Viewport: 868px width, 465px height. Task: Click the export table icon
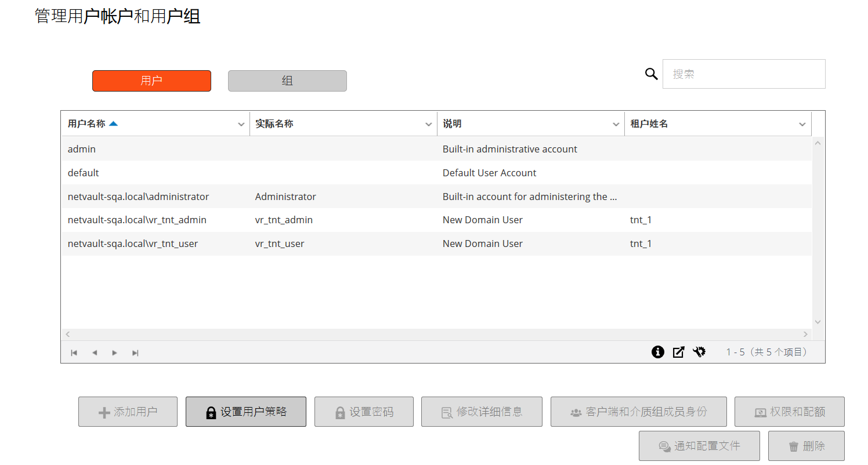coord(678,352)
